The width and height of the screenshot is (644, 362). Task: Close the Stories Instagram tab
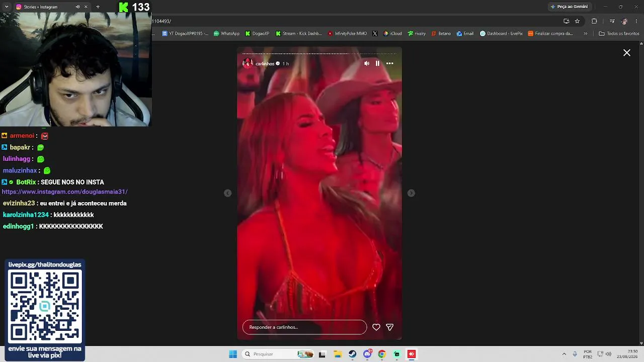[86, 7]
